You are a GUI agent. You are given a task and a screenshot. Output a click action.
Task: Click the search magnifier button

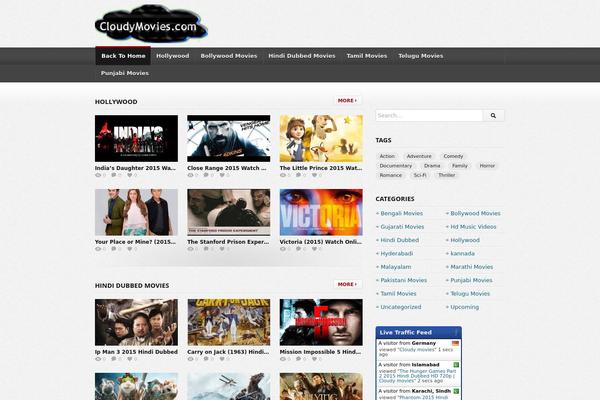494,116
